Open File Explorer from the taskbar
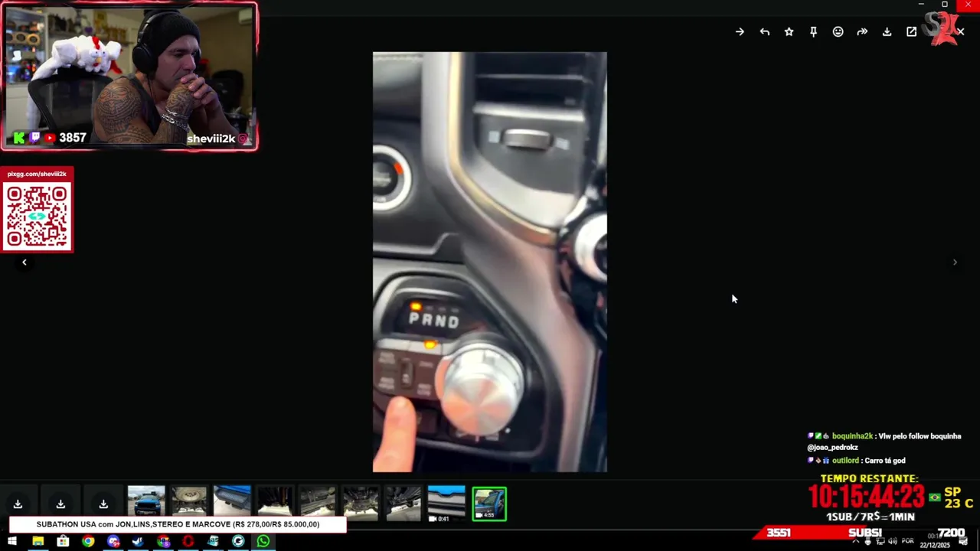Viewport: 980px width, 551px height. click(38, 542)
